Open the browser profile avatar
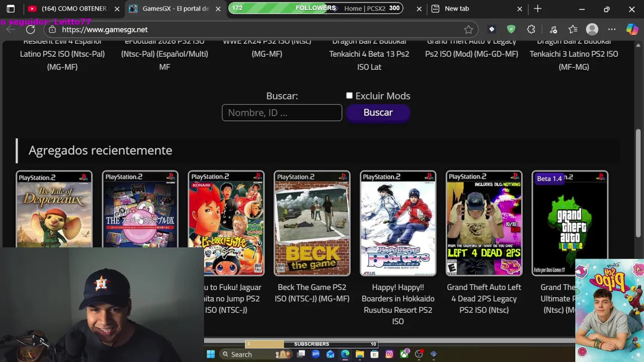 coord(592,30)
